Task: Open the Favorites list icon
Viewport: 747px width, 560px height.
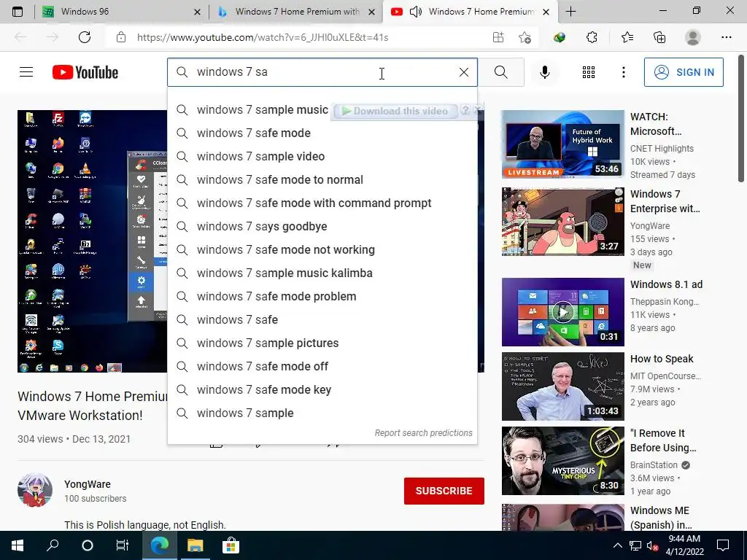Action: coord(627,37)
